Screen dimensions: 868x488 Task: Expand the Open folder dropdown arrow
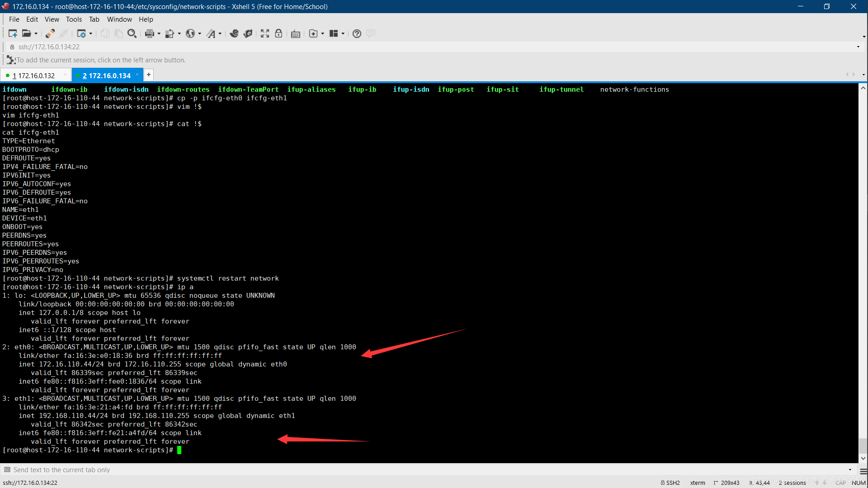pyautogui.click(x=36, y=33)
